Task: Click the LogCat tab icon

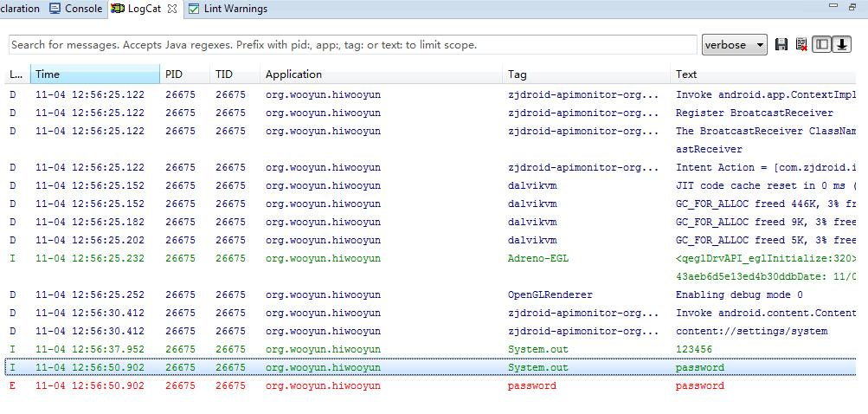Action: pyautogui.click(x=118, y=9)
